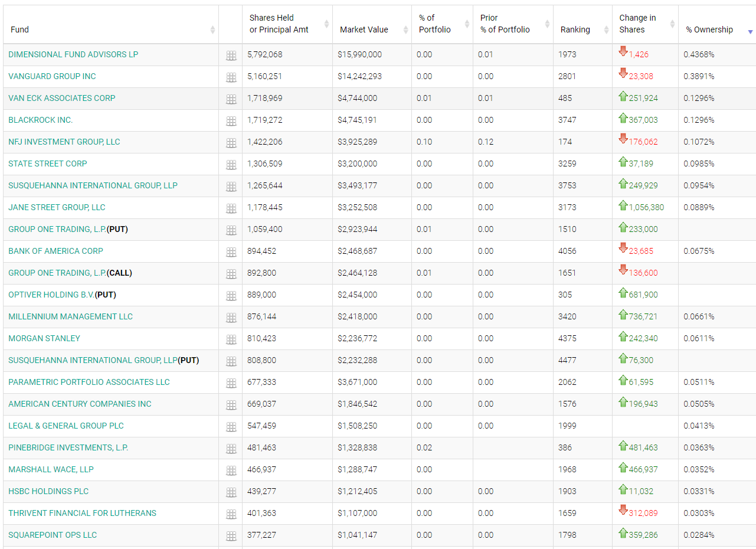756x549 pixels.
Task: Open grid icon for Group One Trading (CALL) row
Action: (231, 274)
